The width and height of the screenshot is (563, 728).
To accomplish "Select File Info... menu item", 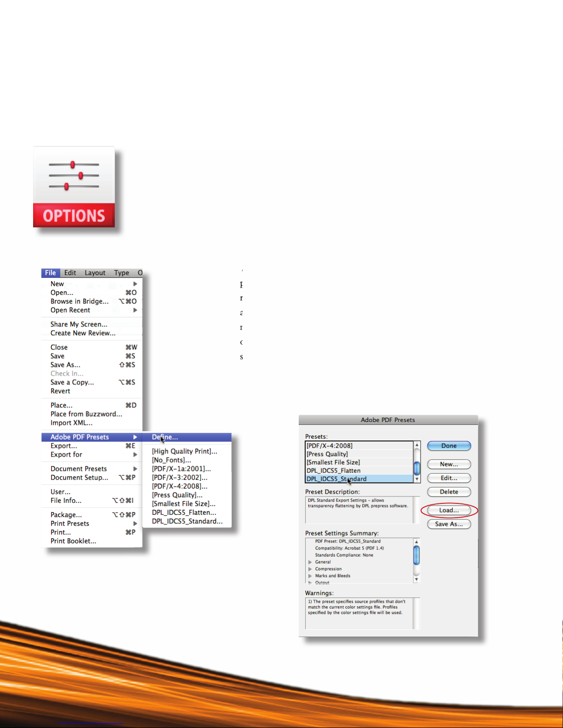I will pos(92,500).
